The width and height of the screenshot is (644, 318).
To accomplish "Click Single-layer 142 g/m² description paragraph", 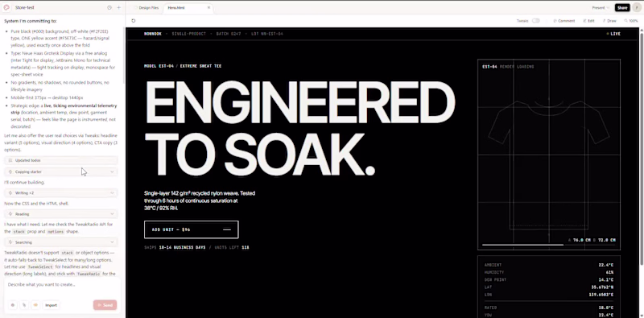I will tap(200, 200).
